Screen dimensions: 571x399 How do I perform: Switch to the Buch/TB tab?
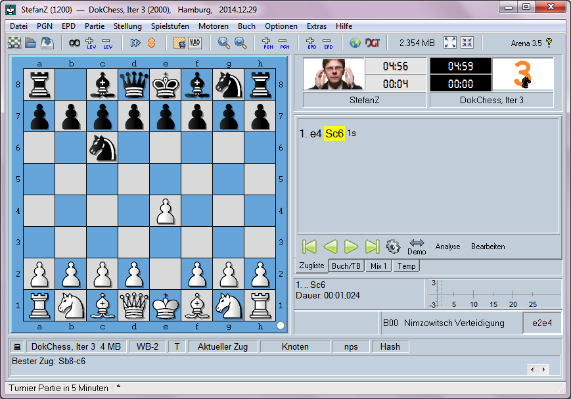point(346,266)
